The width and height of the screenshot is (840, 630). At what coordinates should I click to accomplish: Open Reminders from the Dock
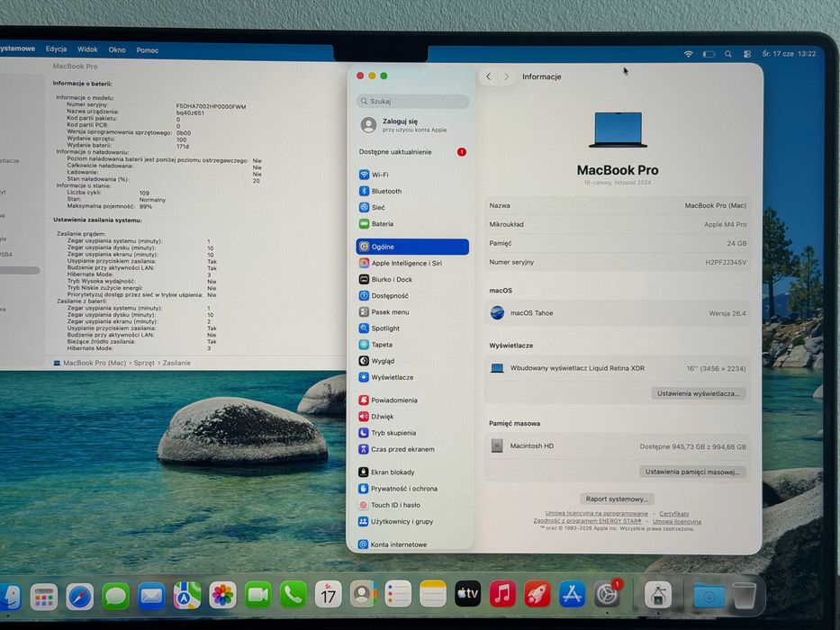(398, 594)
